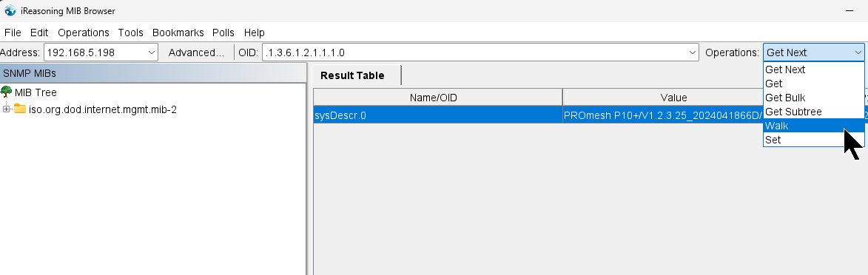The height and width of the screenshot is (275, 868).
Task: Select Set from Operations list
Action: point(814,140)
